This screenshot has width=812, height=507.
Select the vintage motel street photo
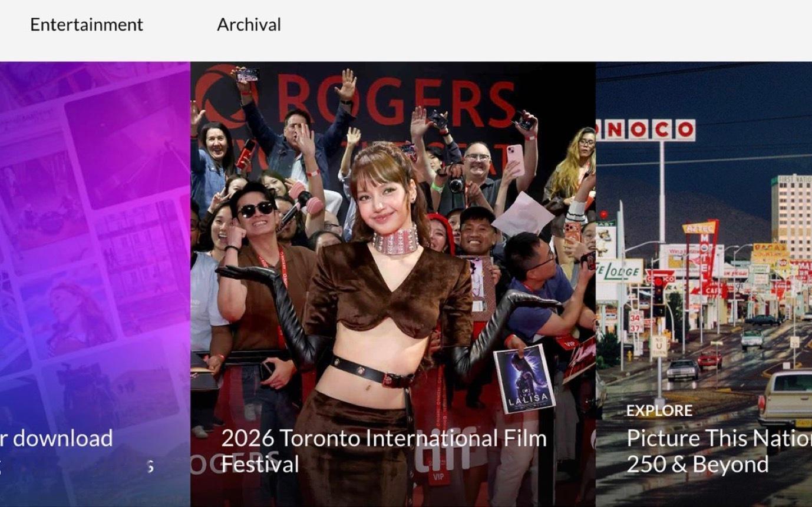click(x=704, y=284)
